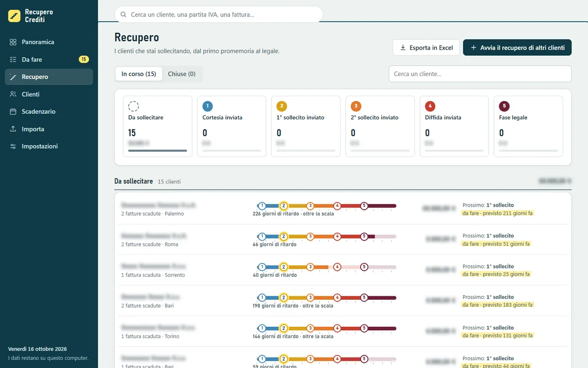Focus the global search field for cliente, partita IVA
This screenshot has height=368, width=588.
219,15
